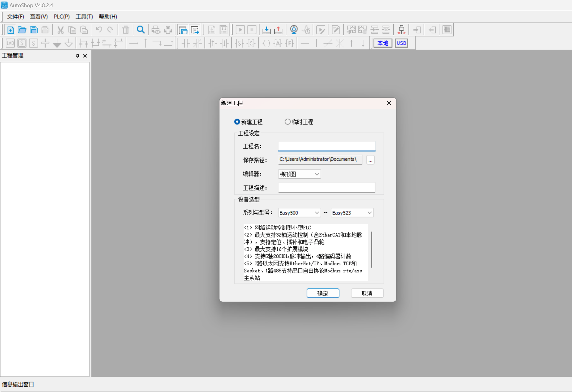Open the 文件(F) menu
This screenshot has width=572, height=392.
[x=16, y=17]
